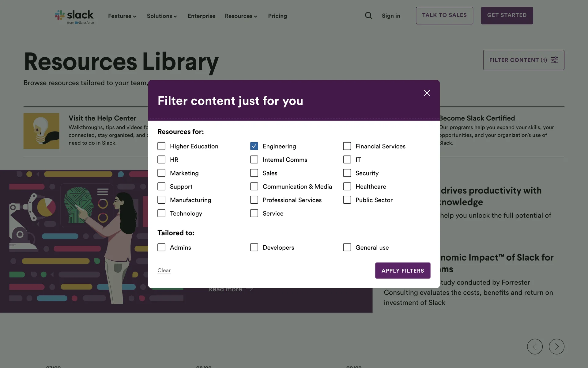Go to next carousel arrow
The height and width of the screenshot is (368, 588).
(556, 347)
